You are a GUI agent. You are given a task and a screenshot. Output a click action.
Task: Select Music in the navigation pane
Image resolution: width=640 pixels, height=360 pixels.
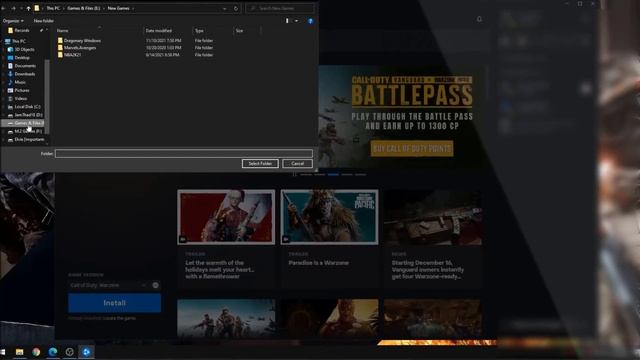pyautogui.click(x=20, y=82)
